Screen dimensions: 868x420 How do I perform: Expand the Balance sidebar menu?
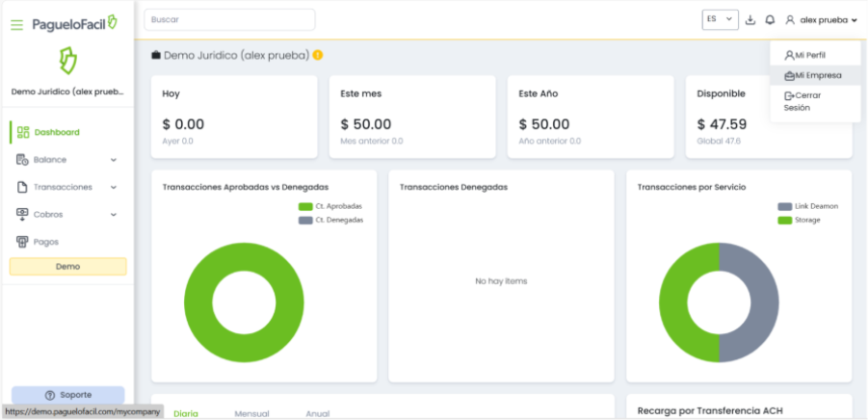[x=67, y=160]
